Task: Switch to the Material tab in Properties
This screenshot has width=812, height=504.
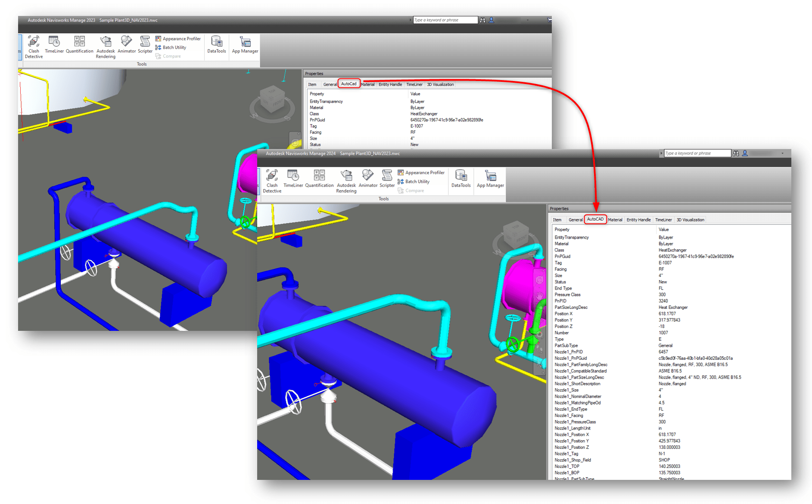Action: (615, 220)
